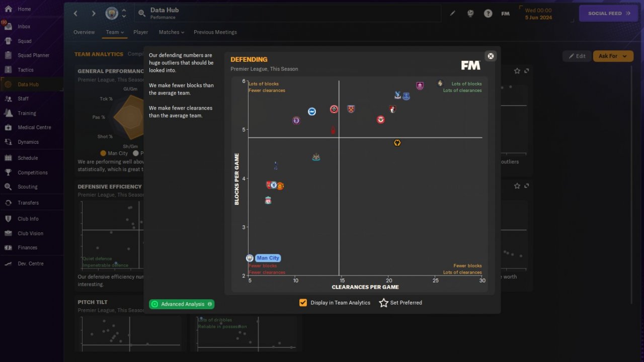The height and width of the screenshot is (362, 644).
Task: Toggle Advanced Analysis
Action: click(182, 304)
